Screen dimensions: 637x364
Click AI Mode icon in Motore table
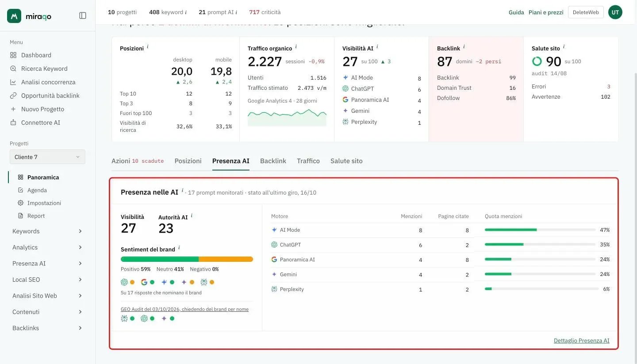click(274, 230)
